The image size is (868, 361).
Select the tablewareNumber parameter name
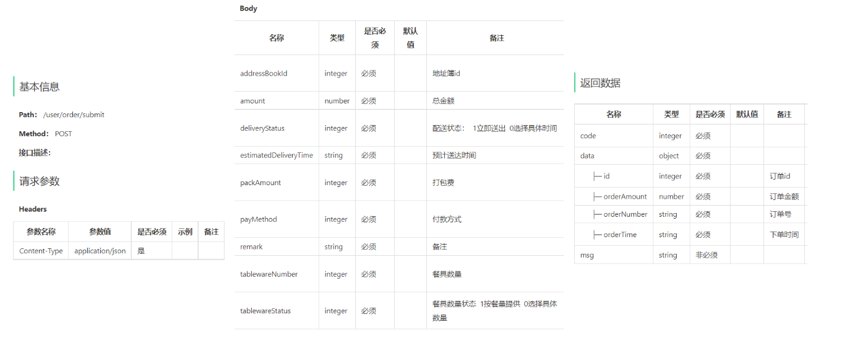coord(269,274)
